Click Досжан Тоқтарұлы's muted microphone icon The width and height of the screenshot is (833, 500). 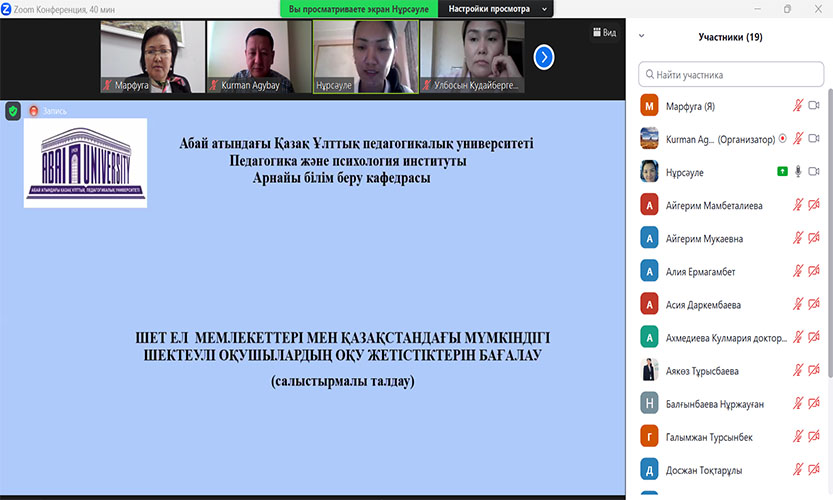click(x=798, y=470)
